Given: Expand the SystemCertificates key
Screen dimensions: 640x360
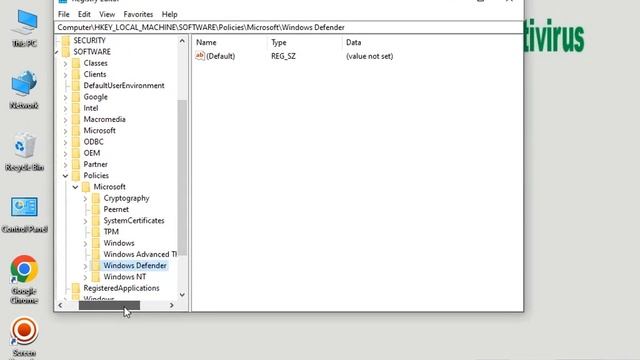Looking at the screenshot, I should pyautogui.click(x=85, y=221).
